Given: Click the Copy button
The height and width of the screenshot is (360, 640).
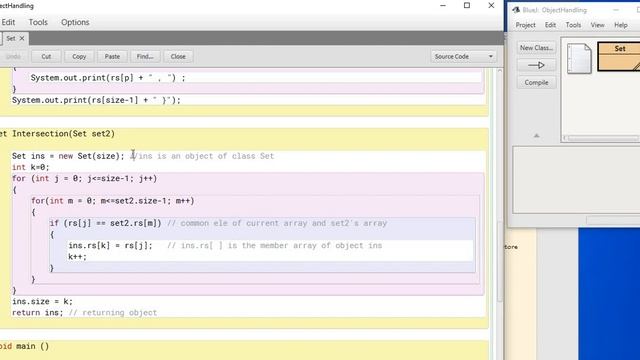Looking at the screenshot, I should [x=79, y=57].
